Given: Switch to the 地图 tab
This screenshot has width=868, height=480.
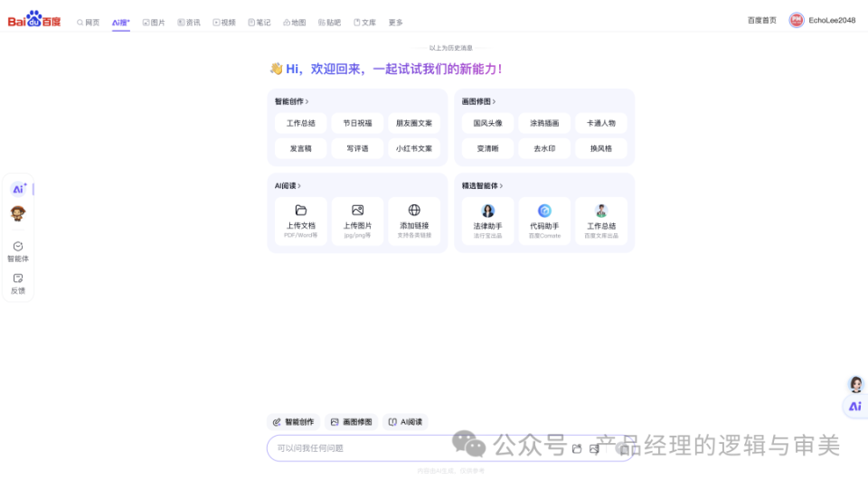Looking at the screenshot, I should point(295,23).
